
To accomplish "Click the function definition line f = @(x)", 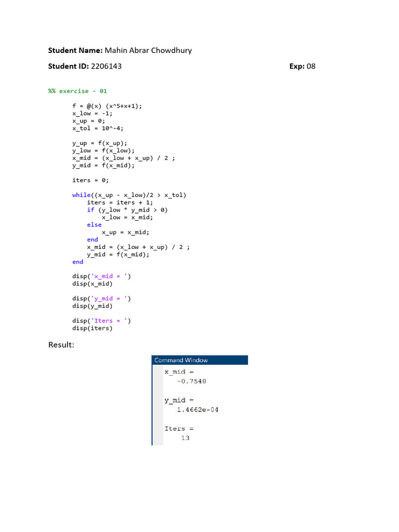I will (107, 106).
